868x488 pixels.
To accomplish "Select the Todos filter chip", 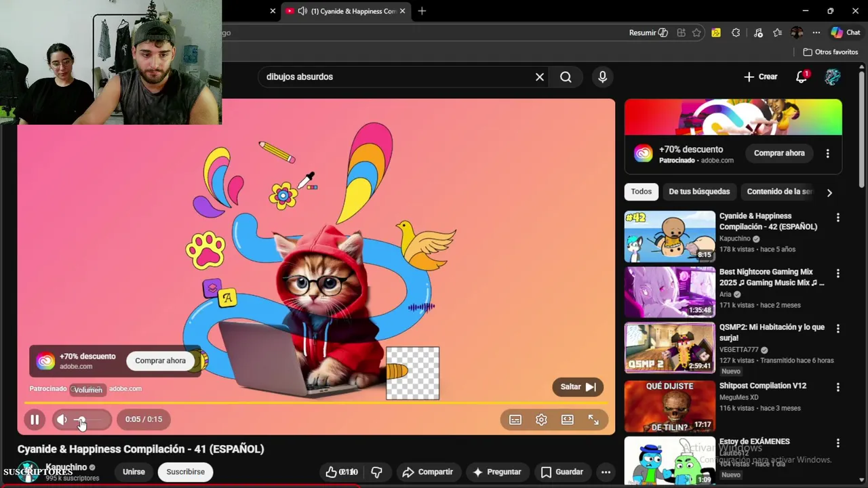I will pyautogui.click(x=641, y=192).
